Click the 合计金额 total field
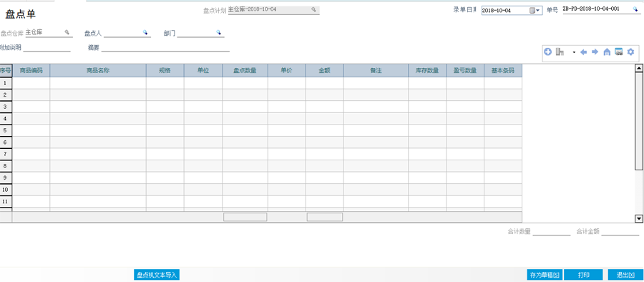Screen dimensions: 644x282 pyautogui.click(x=620, y=232)
